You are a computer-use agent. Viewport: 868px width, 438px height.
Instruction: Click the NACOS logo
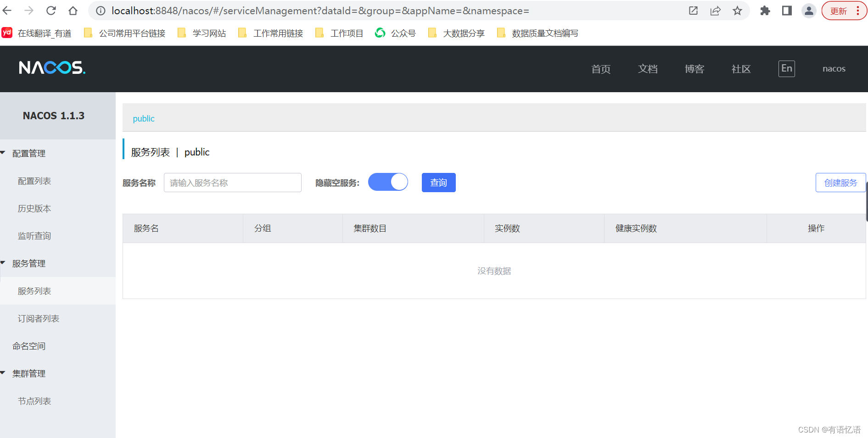tap(52, 68)
